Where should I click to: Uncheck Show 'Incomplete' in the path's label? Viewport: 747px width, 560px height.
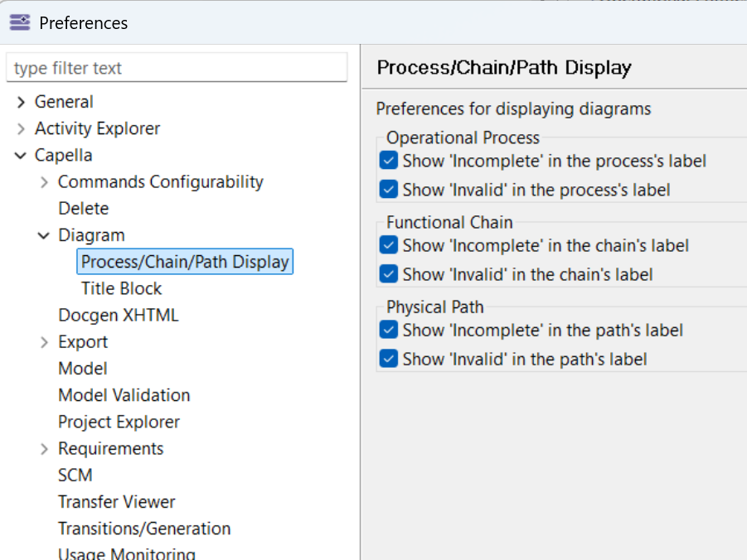click(x=389, y=330)
